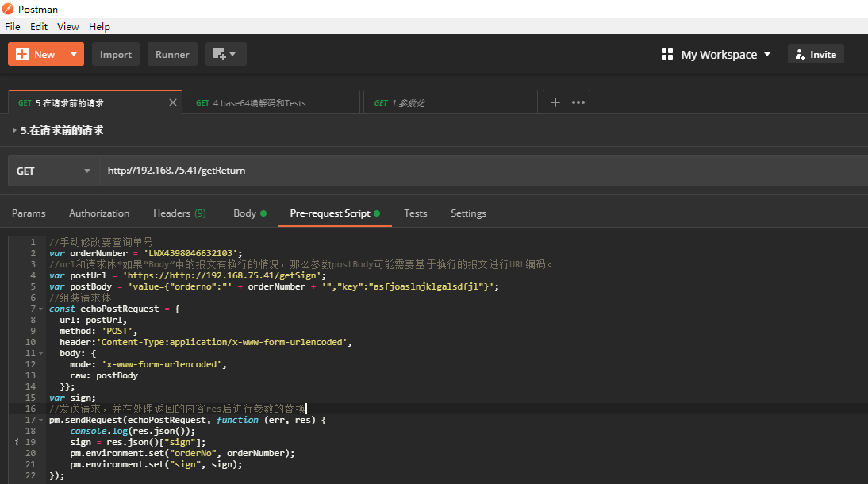Open the View menu
The height and width of the screenshot is (484, 868).
point(67,26)
